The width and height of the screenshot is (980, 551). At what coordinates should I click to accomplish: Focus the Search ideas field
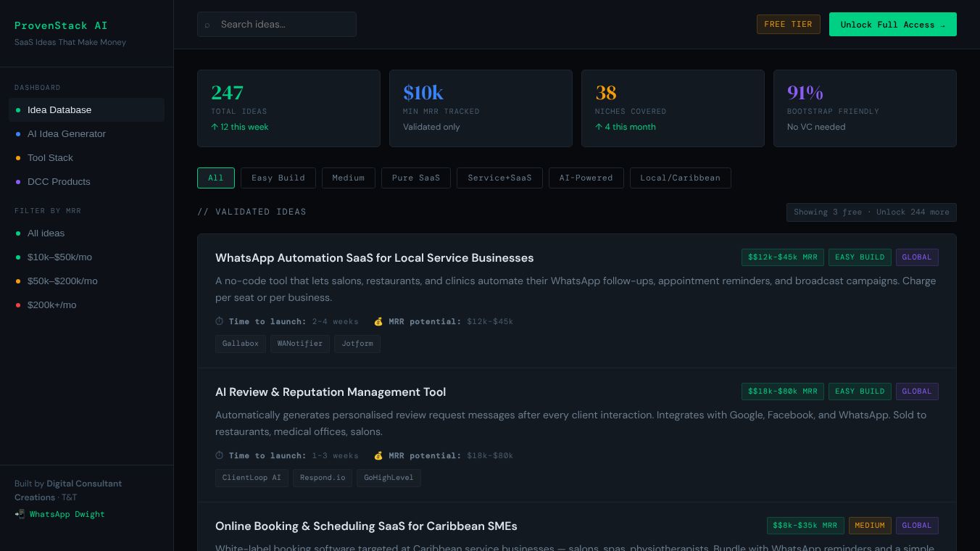(x=277, y=24)
